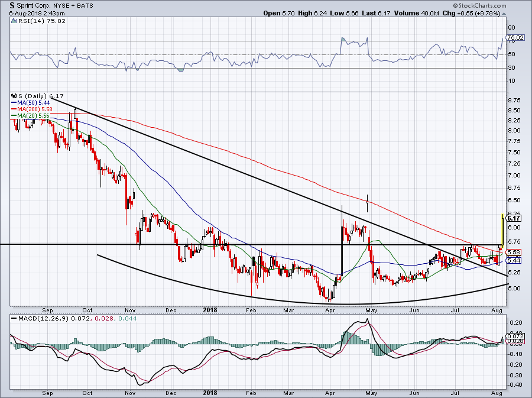Click the 'Last 6.17' value in header

pos(375,13)
